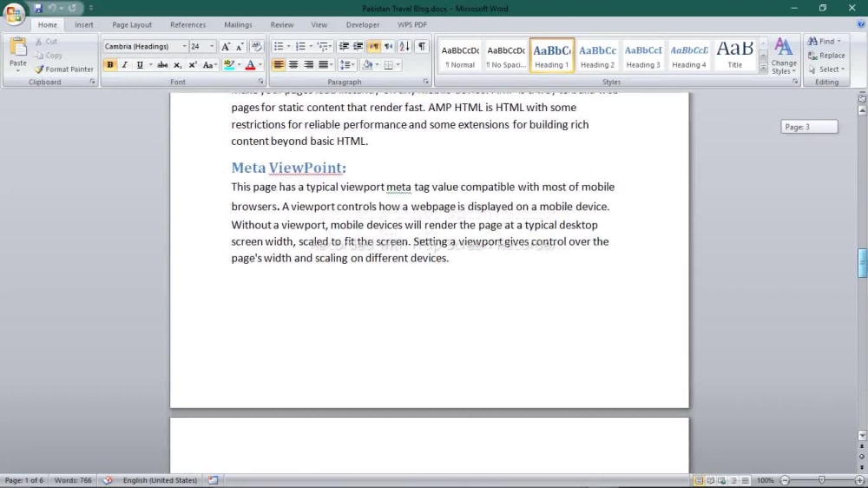Switch to the Page Layout tab
Image resolution: width=868 pixels, height=488 pixels.
coord(132,25)
